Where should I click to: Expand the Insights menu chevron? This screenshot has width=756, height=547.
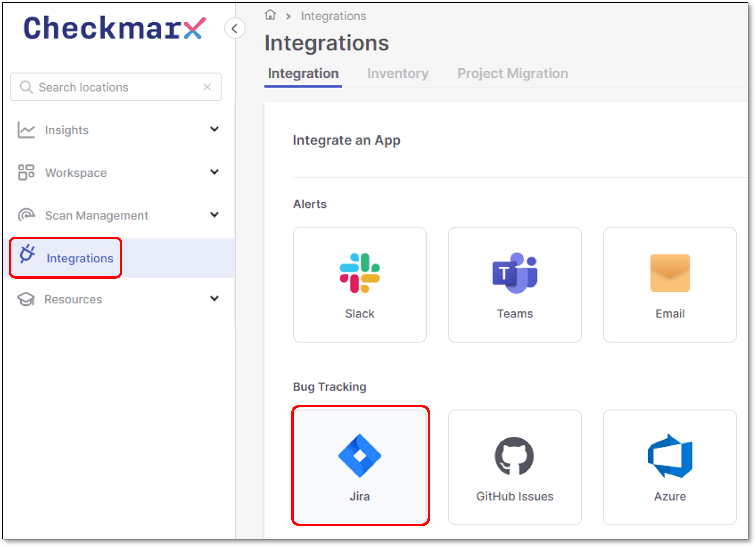pyautogui.click(x=214, y=129)
